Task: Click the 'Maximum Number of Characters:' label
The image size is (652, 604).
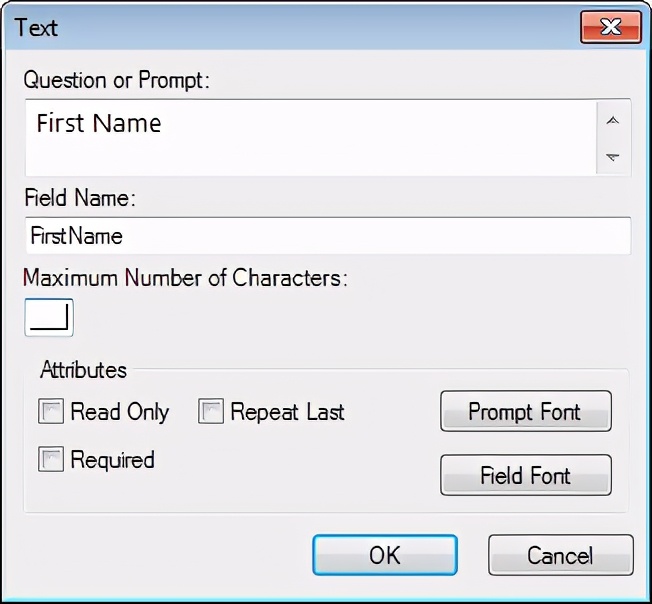Action: [x=185, y=278]
